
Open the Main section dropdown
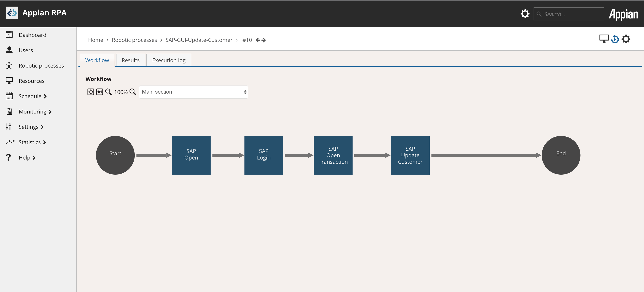point(193,92)
